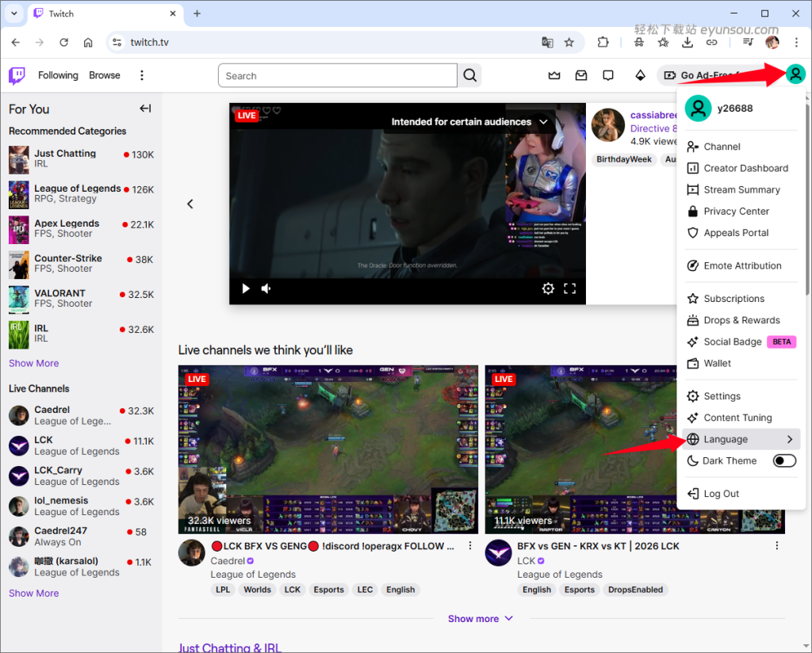Go to the Browse page
This screenshot has width=812, height=653.
(105, 75)
